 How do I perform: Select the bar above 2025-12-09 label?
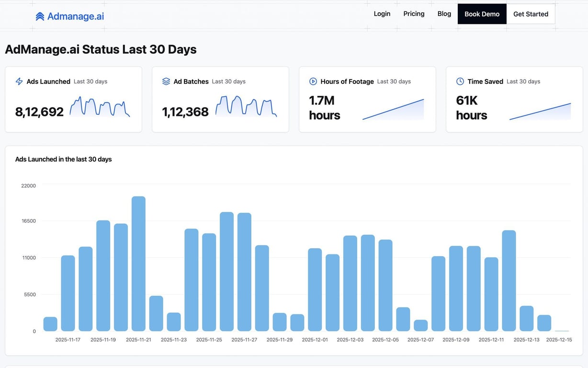tap(456, 288)
